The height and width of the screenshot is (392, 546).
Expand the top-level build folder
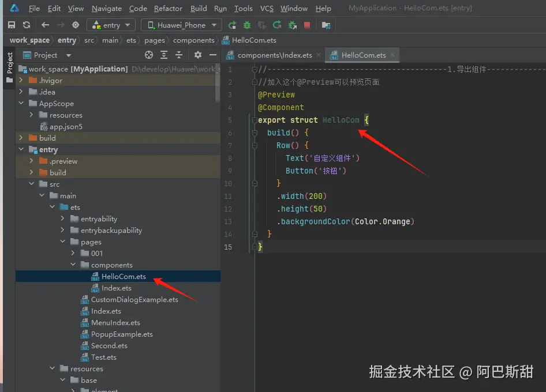click(x=21, y=138)
